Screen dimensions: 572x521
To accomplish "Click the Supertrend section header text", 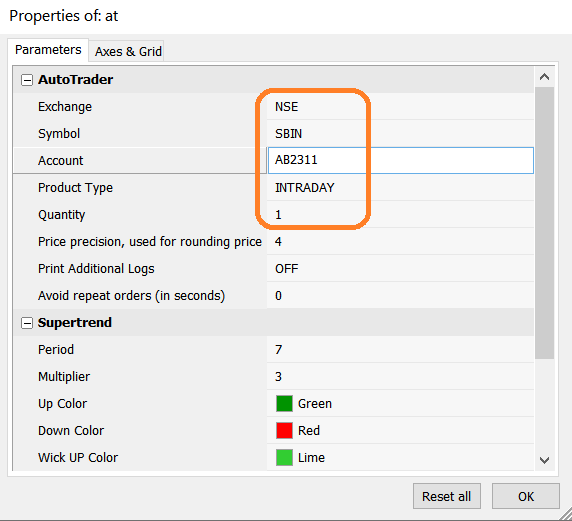I will point(75,323).
